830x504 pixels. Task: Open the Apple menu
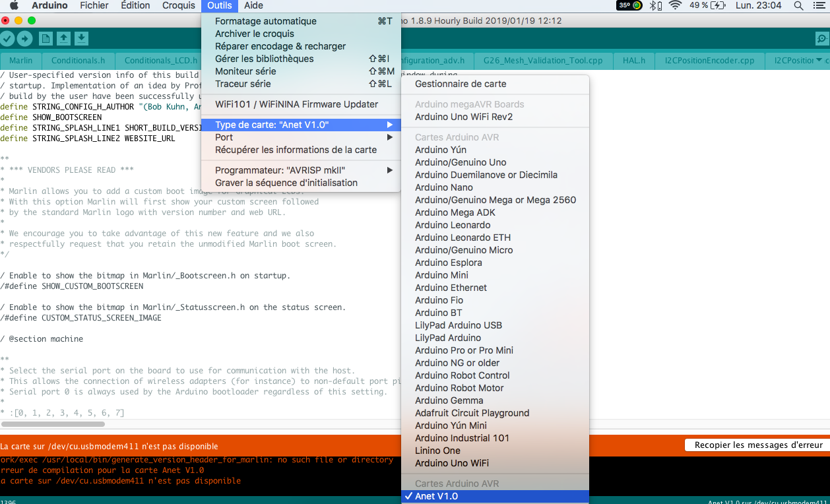coord(14,5)
